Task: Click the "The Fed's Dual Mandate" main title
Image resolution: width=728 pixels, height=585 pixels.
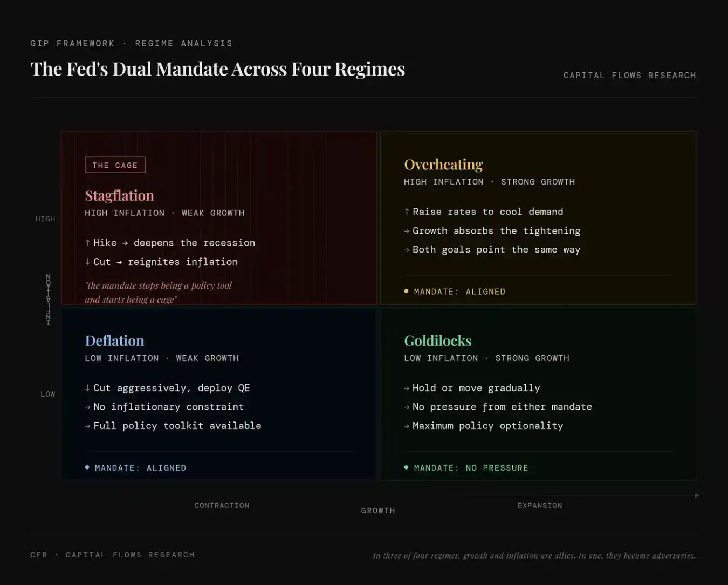Action: point(217,69)
